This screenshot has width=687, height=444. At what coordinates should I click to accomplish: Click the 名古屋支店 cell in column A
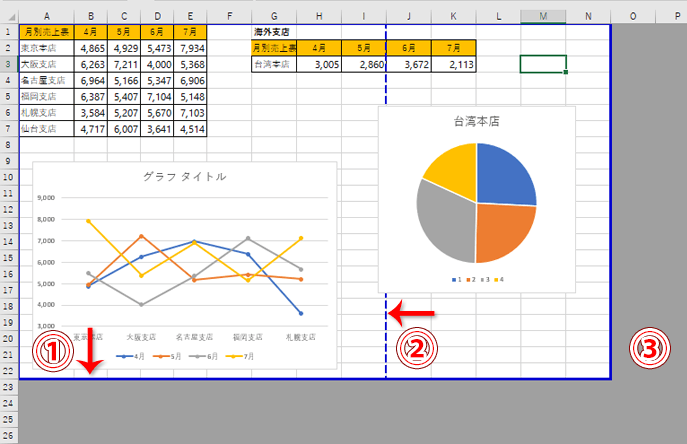pos(46,81)
